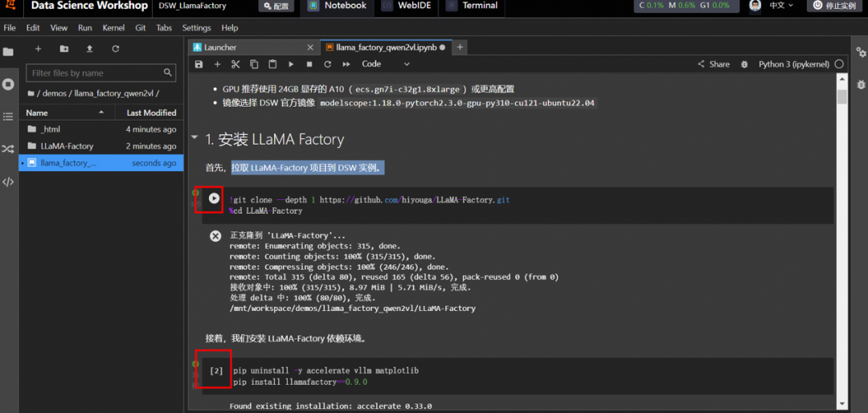
Task: Click the pip install llamafactory line
Action: (298, 382)
